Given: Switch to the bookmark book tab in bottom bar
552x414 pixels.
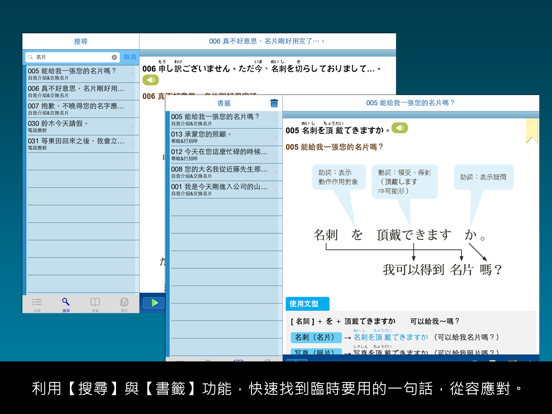Looking at the screenshot, I should click(95, 303).
